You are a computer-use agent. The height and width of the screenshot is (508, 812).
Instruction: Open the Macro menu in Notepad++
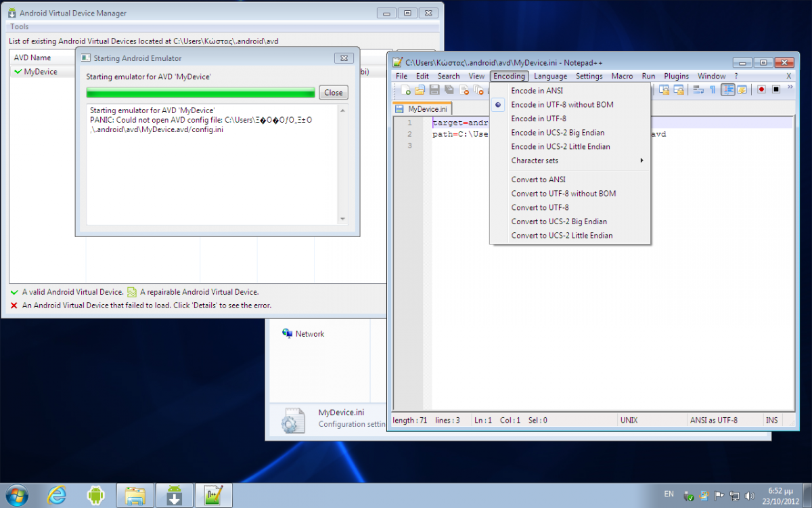623,77
